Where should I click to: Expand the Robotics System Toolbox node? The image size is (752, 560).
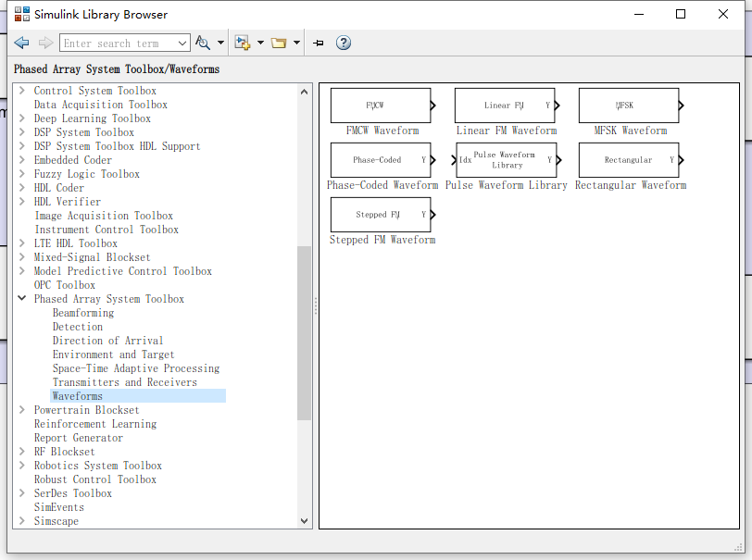[21, 465]
